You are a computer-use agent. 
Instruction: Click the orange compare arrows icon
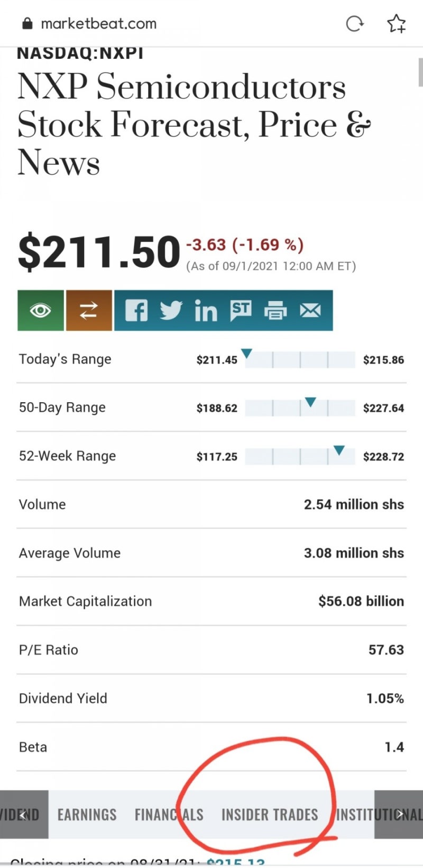tap(89, 310)
